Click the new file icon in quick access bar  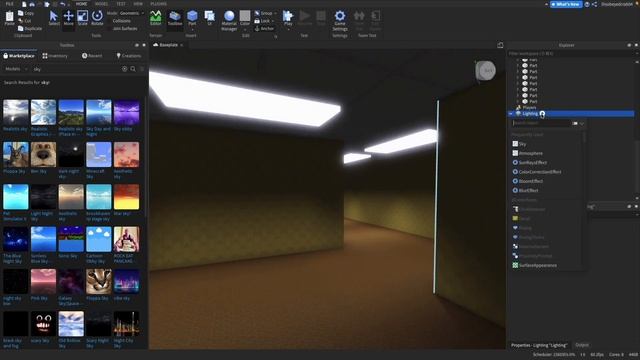click(24, 4)
